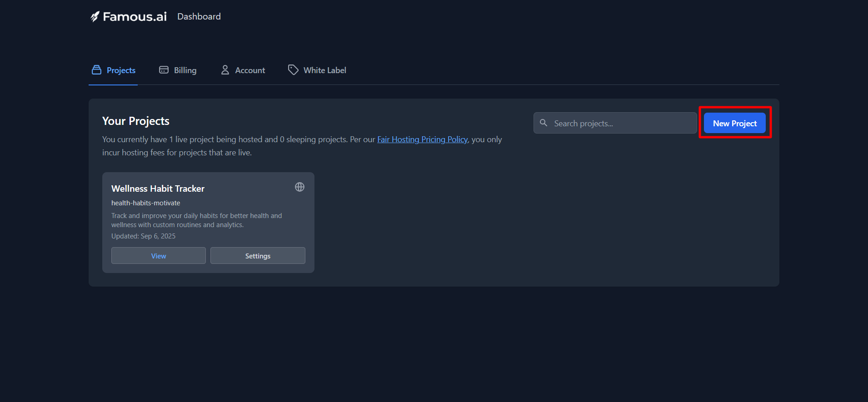Click the Billing credit card icon

coord(164,70)
